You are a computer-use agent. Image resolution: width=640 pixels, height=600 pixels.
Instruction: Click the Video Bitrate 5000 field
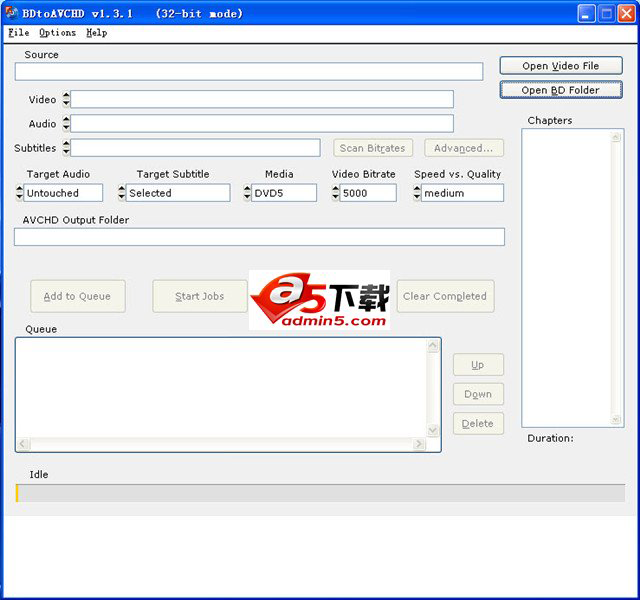click(368, 193)
